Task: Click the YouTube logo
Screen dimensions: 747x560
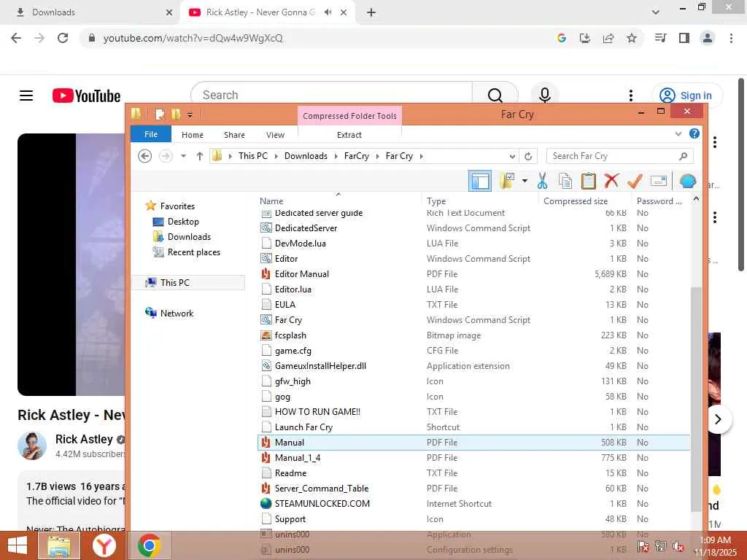Action: click(x=86, y=96)
